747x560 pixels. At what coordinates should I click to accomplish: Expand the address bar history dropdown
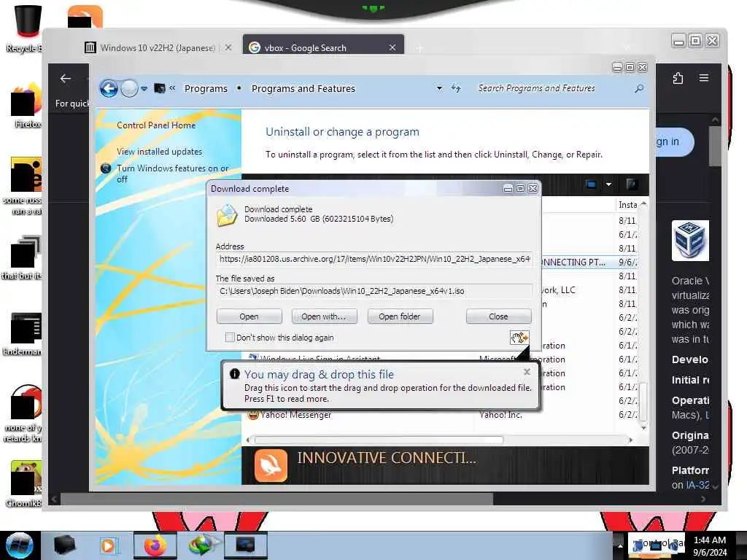click(x=439, y=88)
